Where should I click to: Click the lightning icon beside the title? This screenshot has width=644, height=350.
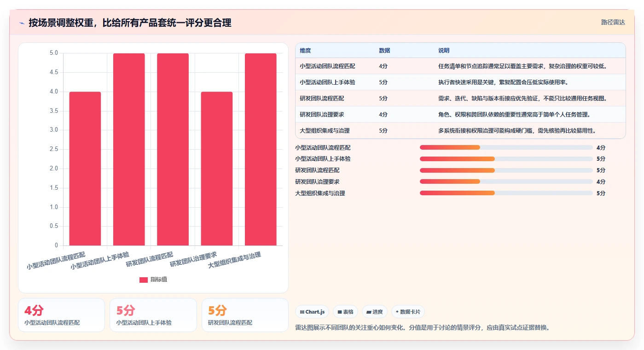pos(22,23)
